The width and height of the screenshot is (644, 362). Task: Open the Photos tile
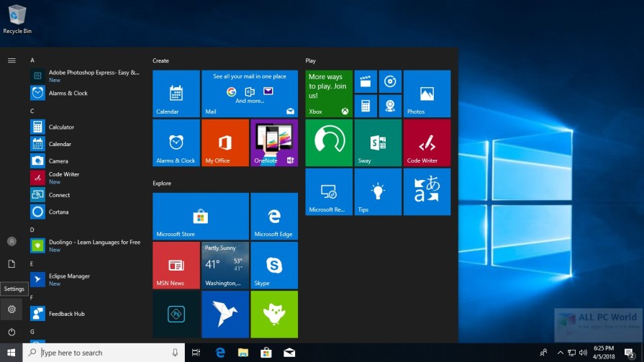(427, 94)
